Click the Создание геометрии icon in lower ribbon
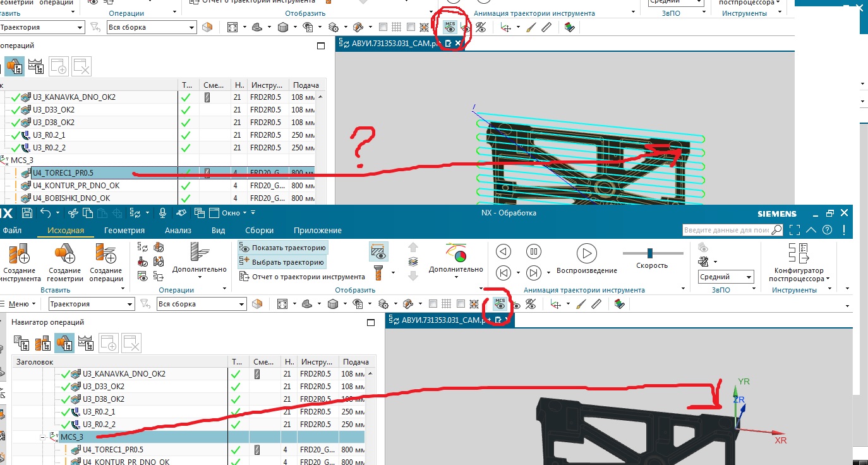 [x=64, y=254]
